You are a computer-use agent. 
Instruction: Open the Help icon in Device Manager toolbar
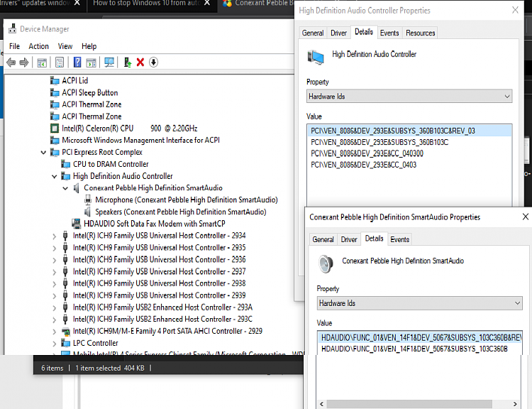(x=77, y=62)
